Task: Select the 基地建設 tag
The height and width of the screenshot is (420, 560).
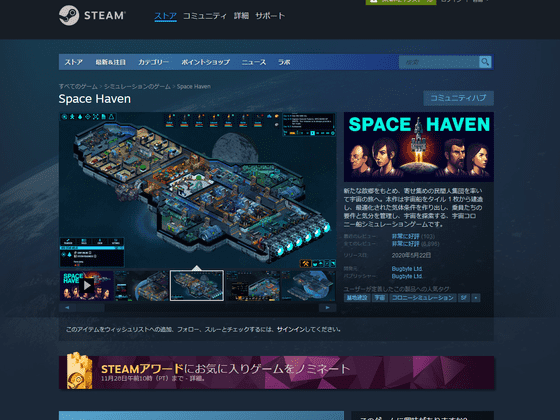Action: coord(357,298)
